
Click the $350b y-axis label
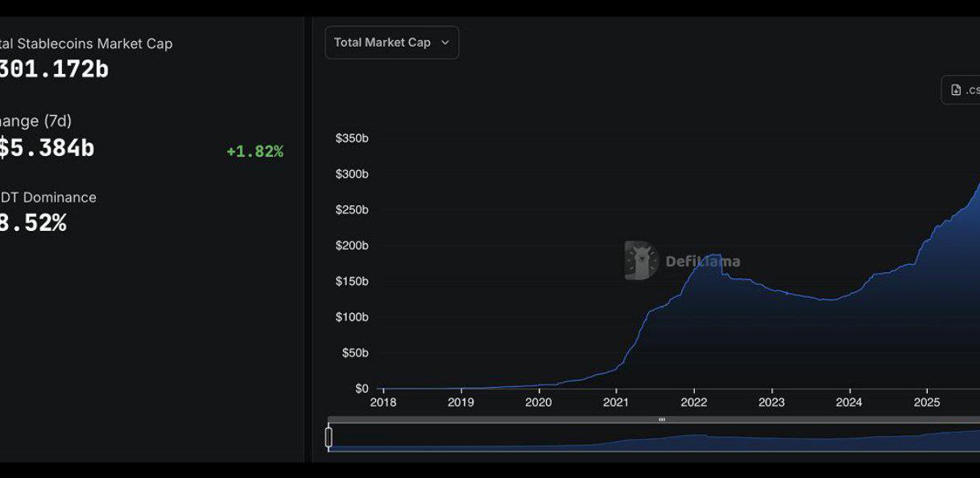352,138
